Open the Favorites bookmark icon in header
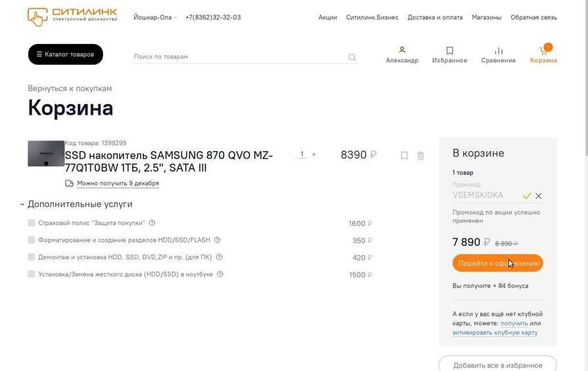The image size is (588, 371). tap(449, 51)
